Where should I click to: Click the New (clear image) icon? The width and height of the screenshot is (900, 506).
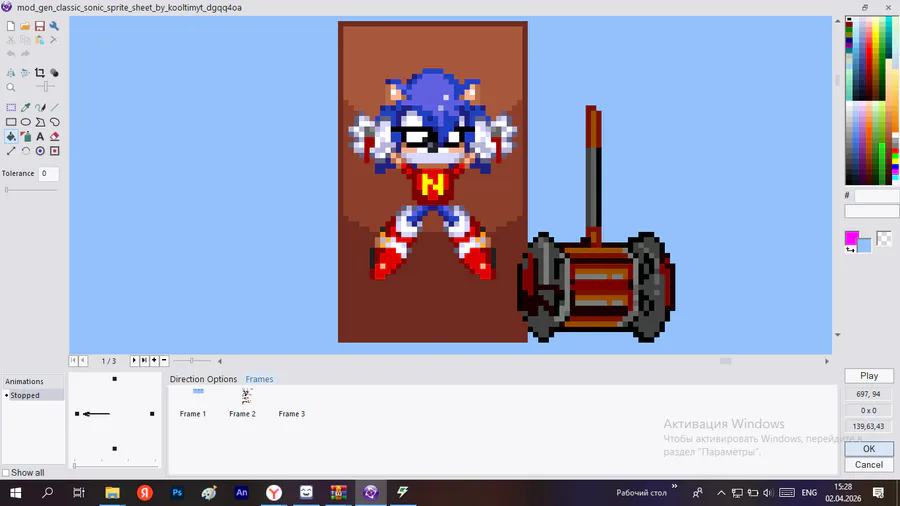click(x=11, y=26)
